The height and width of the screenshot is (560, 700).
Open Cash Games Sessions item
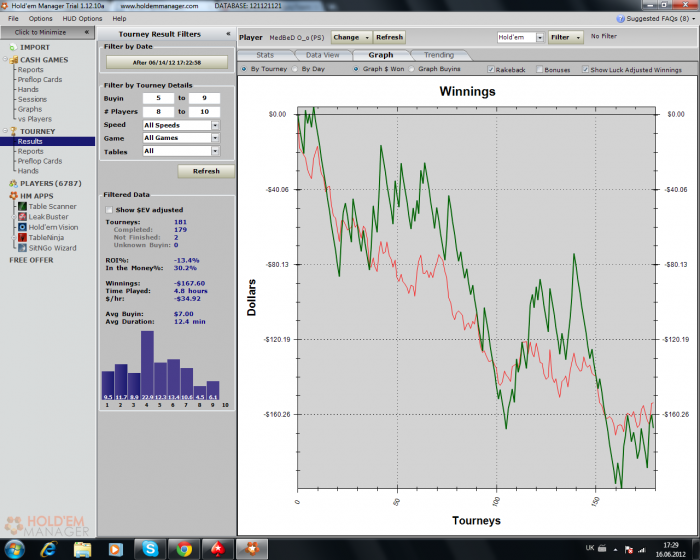tap(32, 100)
